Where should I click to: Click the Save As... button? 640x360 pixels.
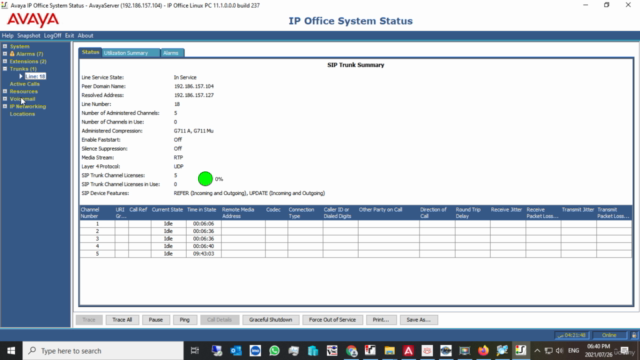coord(419,320)
